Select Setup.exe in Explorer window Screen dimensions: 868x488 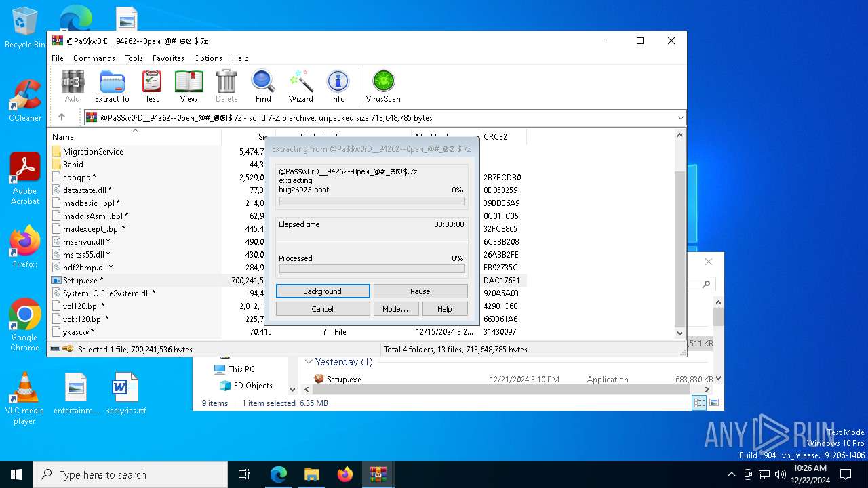(344, 380)
